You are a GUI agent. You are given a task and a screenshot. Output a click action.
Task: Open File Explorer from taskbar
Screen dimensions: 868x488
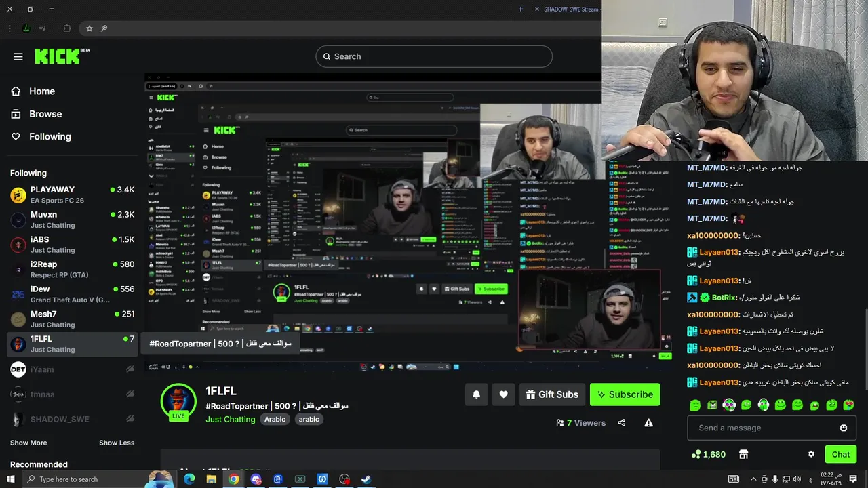(212, 479)
